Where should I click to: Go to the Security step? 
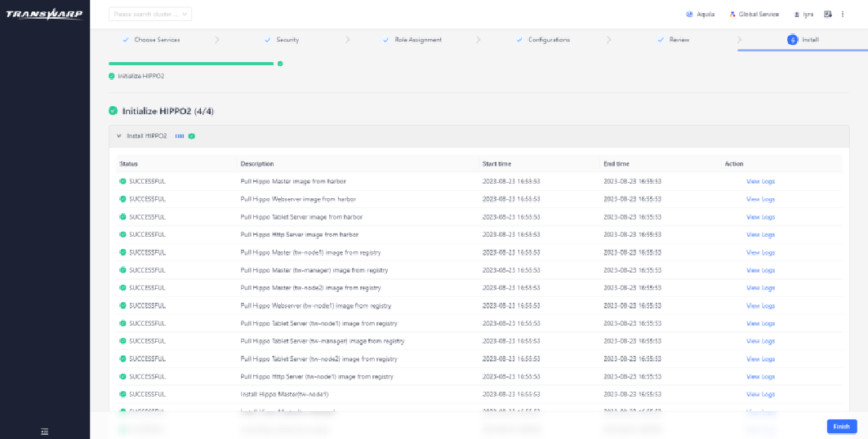click(x=283, y=40)
